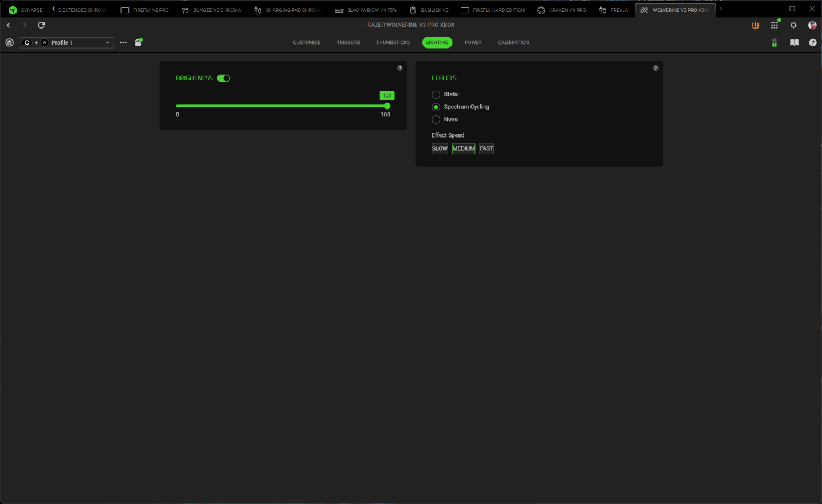
Task: Set effect speed to Slow
Action: coord(440,148)
